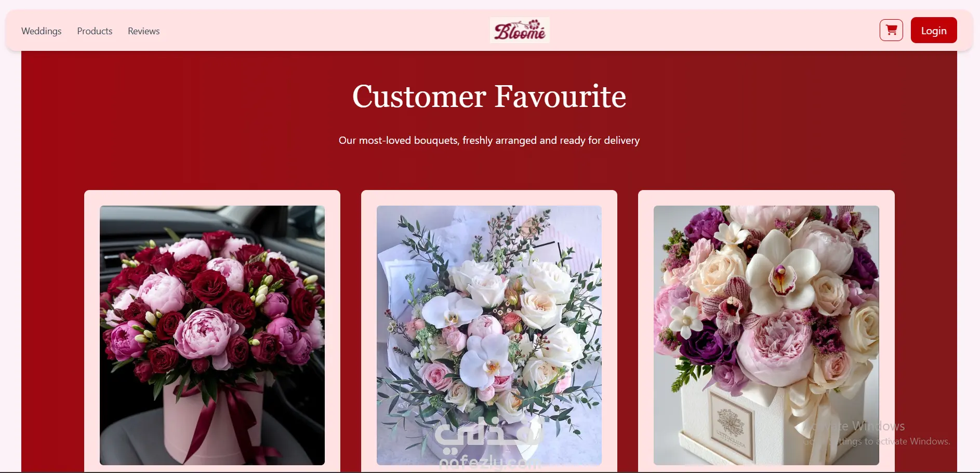
Task: Select the bouquet in the white square box
Action: [x=766, y=335]
